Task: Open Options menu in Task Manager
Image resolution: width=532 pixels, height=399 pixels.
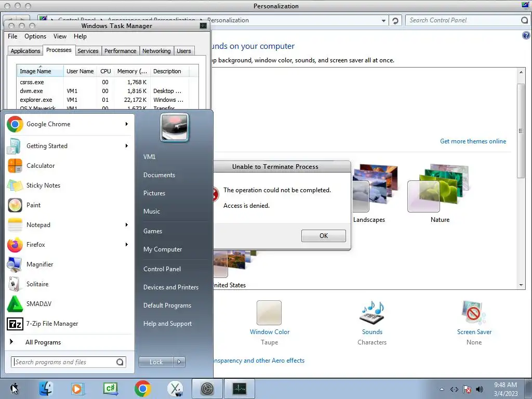Action: (35, 36)
